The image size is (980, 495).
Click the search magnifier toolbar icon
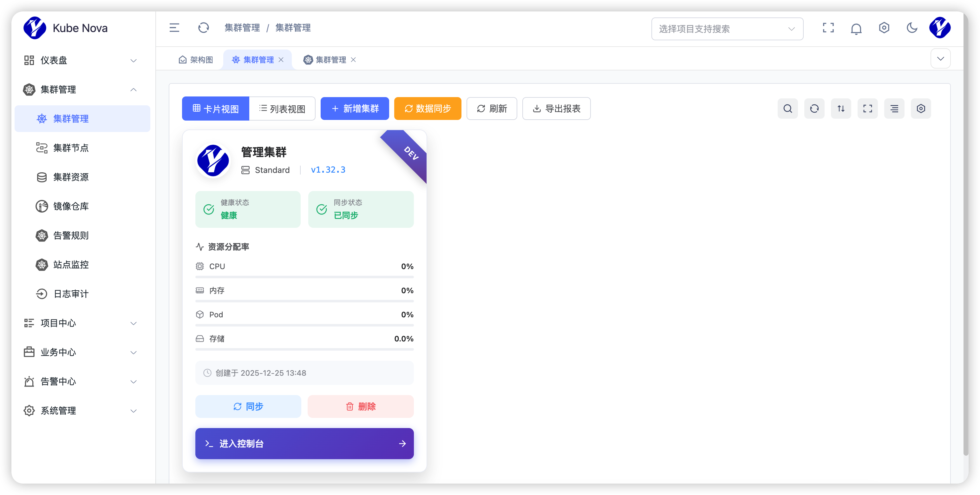point(787,109)
